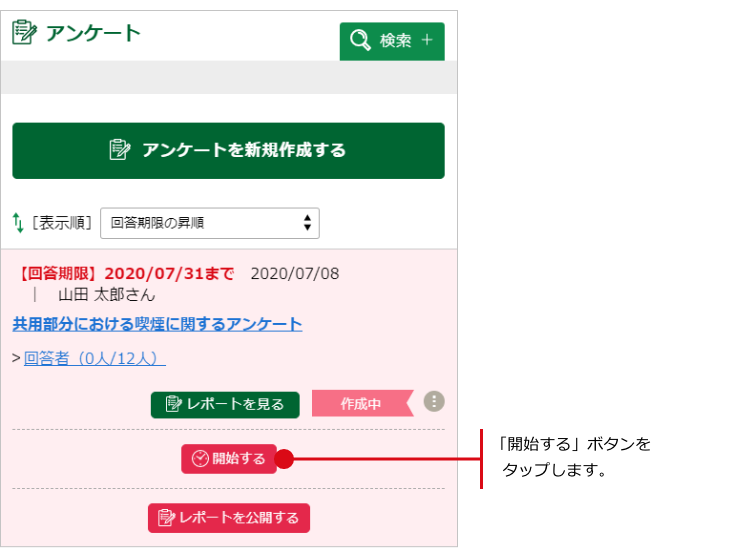Click the survey notepad icon in the アンケート header
This screenshot has height=557, width=750.
pyautogui.click(x=25, y=33)
